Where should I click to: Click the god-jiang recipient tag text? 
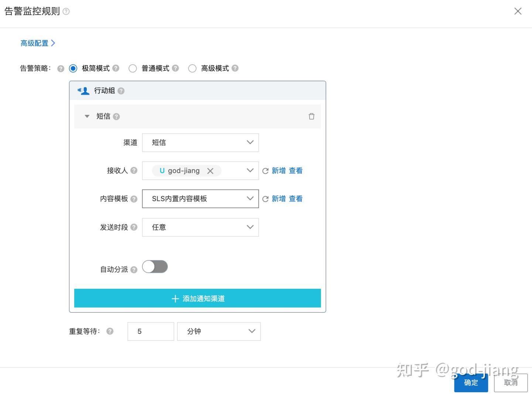184,171
